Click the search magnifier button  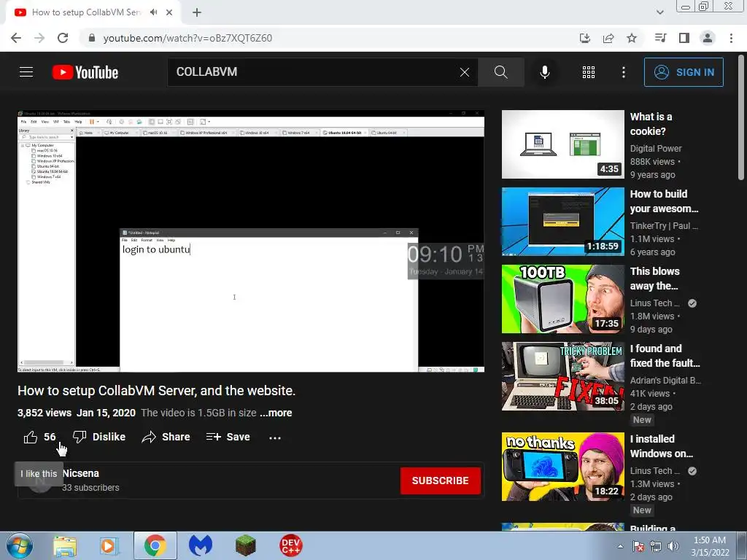[x=500, y=72]
